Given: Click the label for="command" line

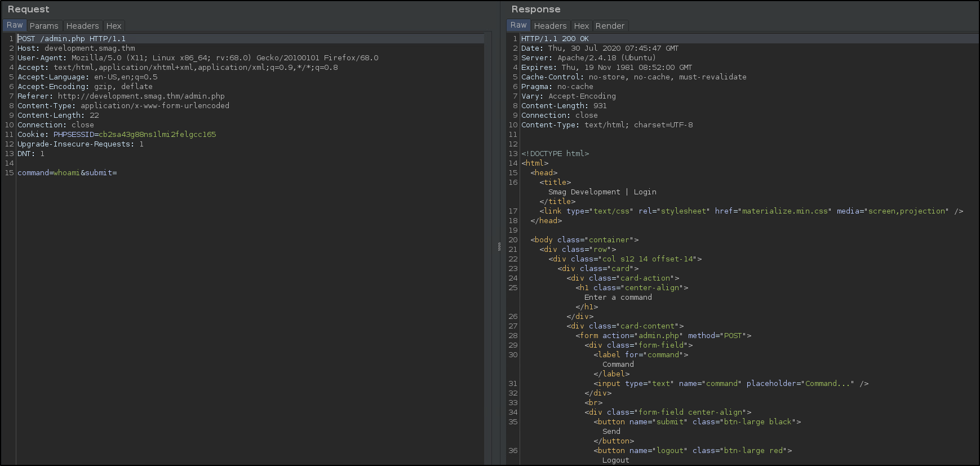Looking at the screenshot, I should pos(641,355).
